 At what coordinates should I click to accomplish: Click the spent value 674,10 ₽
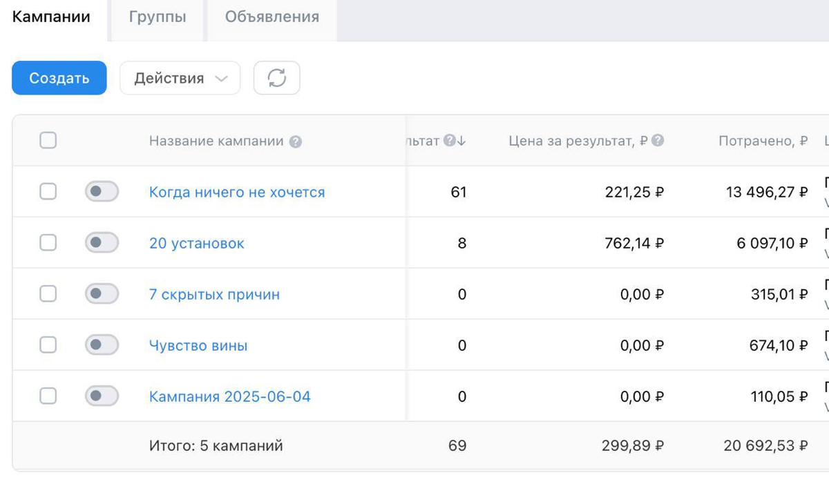[x=779, y=345]
